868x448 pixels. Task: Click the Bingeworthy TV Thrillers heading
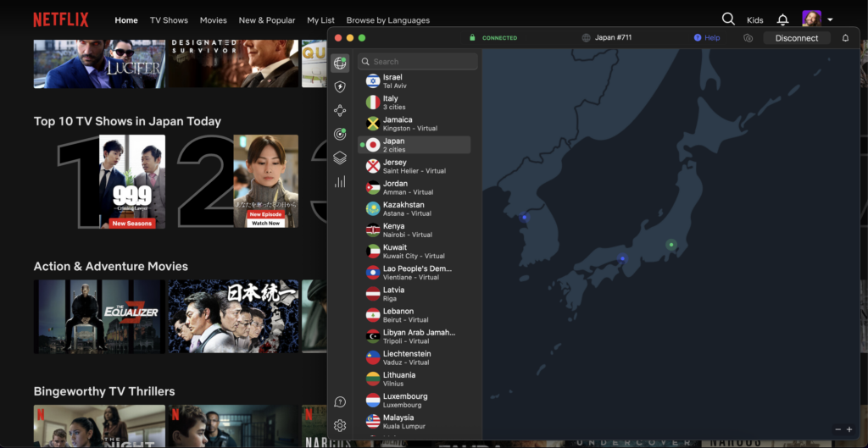[104, 391]
